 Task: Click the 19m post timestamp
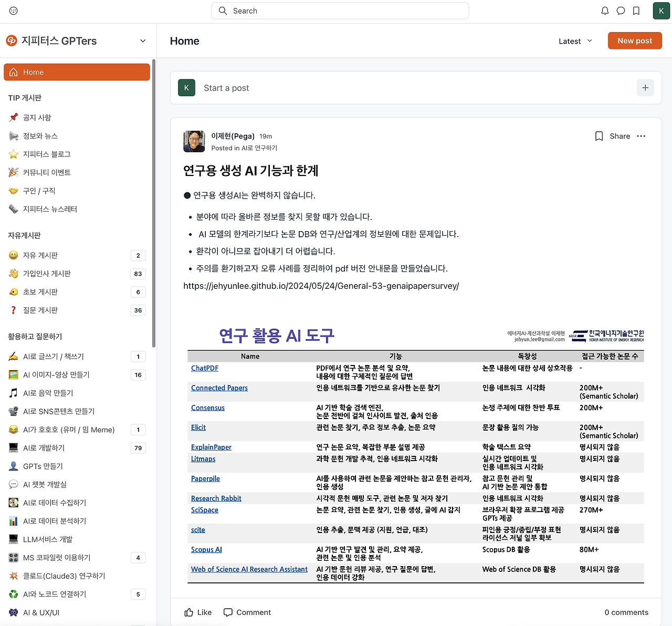point(266,137)
